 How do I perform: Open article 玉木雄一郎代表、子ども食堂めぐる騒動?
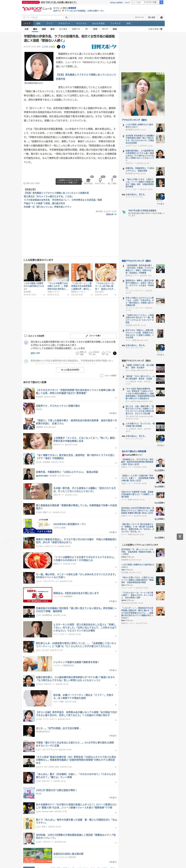(x=84, y=489)
